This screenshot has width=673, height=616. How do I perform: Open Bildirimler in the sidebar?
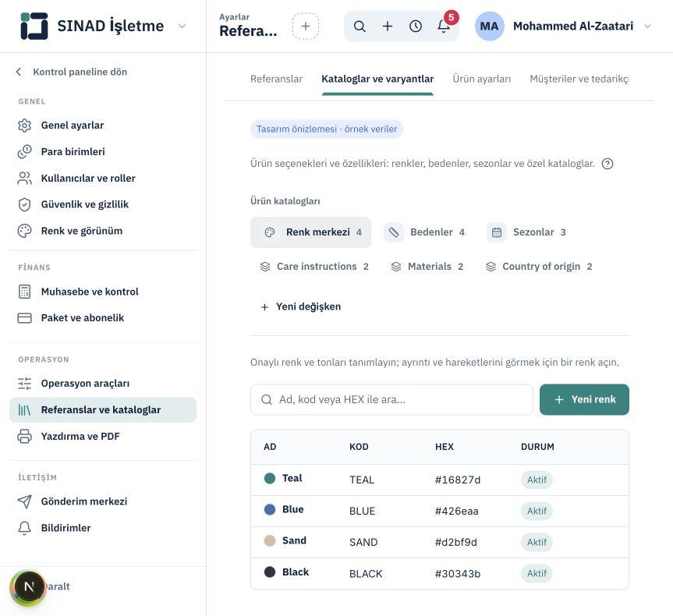pos(103,528)
